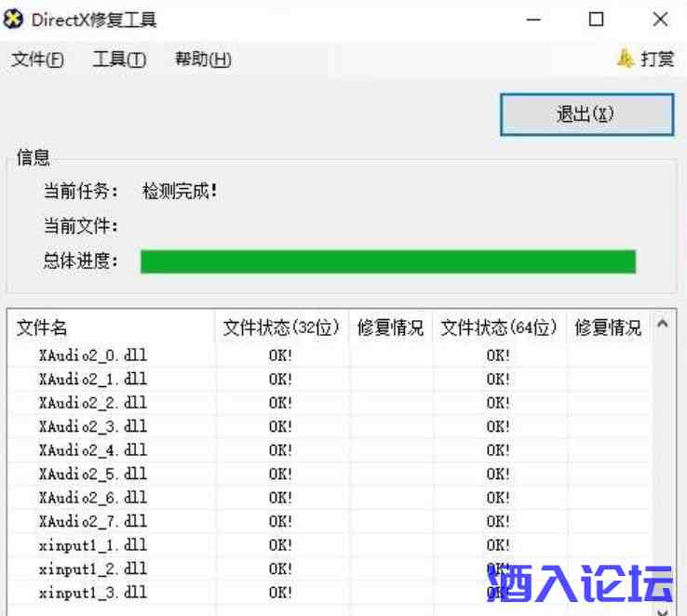Click 64-bit OK! status for xinput1_1.dll

point(498,544)
